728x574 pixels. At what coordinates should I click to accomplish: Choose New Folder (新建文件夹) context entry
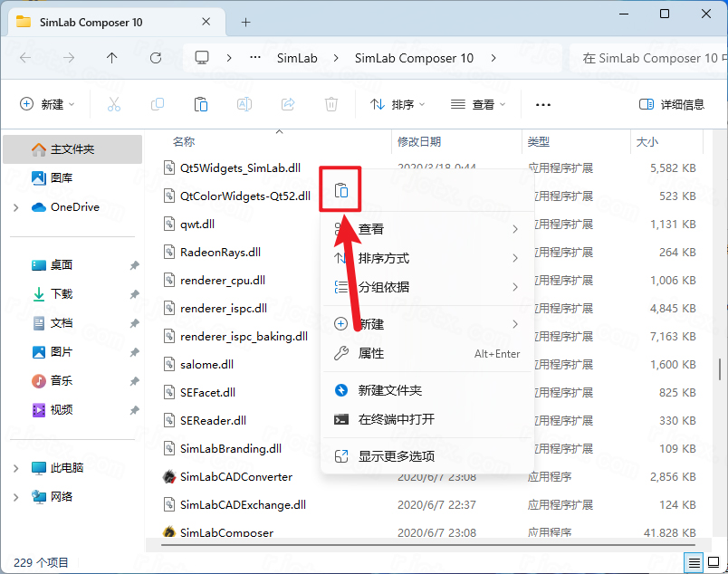click(x=426, y=390)
